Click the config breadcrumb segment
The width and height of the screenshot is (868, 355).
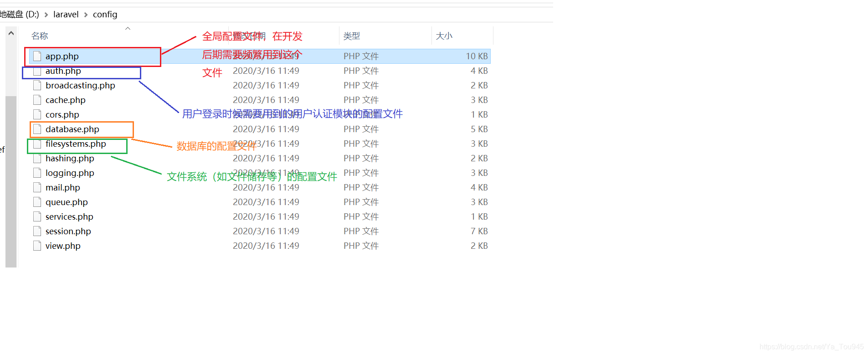105,14
